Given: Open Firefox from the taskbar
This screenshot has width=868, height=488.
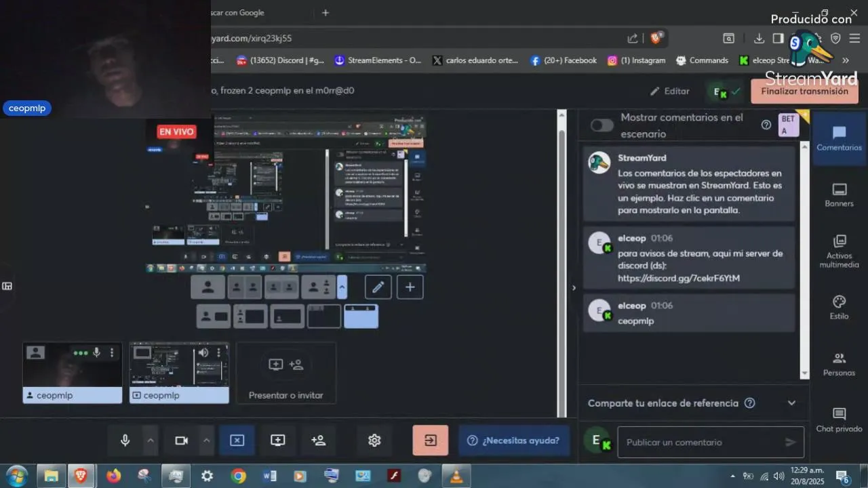Looking at the screenshot, I should 113,476.
